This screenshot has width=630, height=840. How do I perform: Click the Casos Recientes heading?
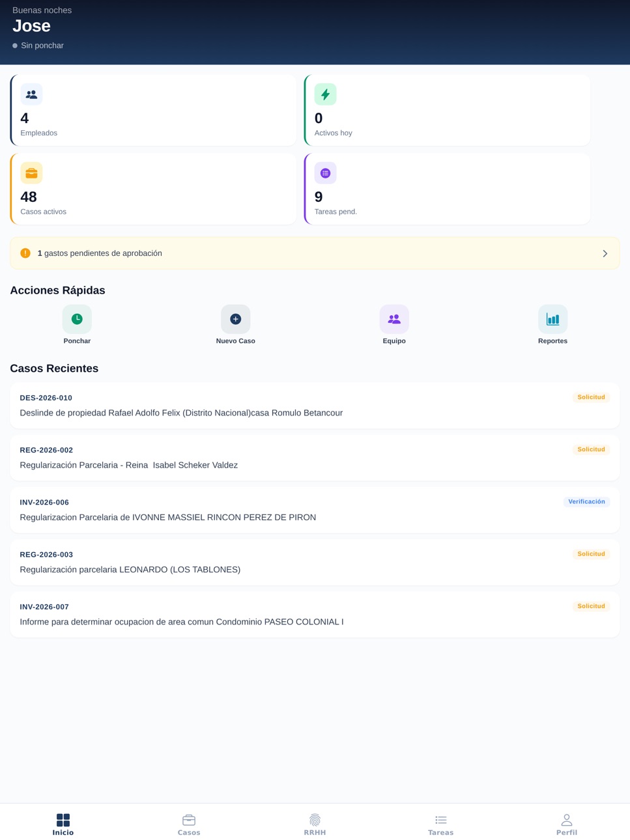tap(54, 369)
